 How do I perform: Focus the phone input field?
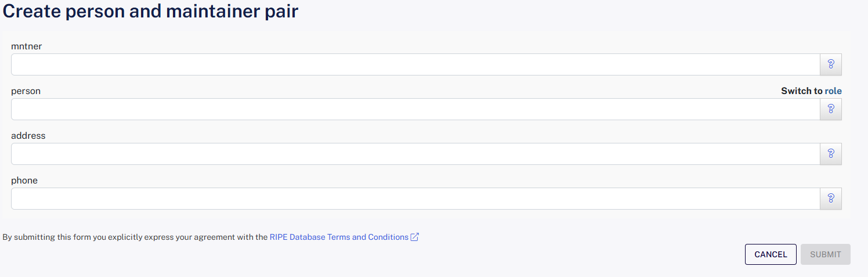click(x=415, y=199)
